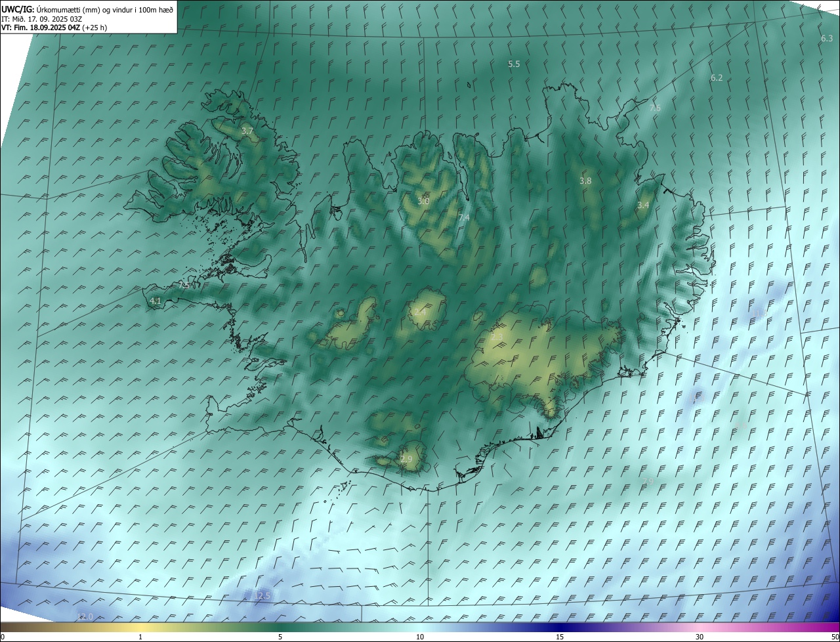The image size is (840, 642).
Task: Click the 12.0 value label
Action: (85, 617)
